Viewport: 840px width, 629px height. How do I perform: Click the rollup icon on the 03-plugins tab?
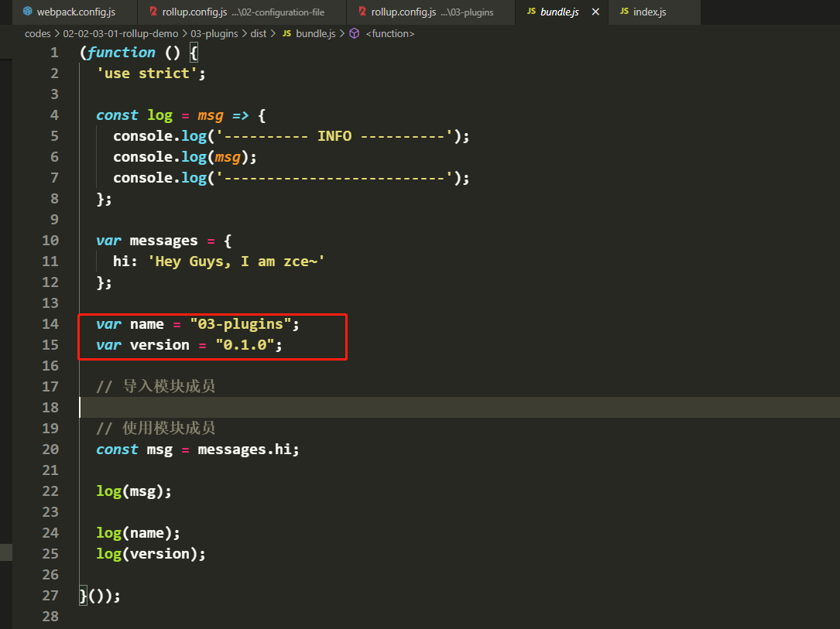[362, 12]
